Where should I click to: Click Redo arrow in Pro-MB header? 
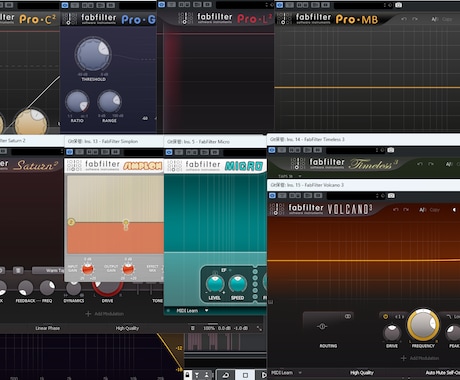click(x=415, y=19)
